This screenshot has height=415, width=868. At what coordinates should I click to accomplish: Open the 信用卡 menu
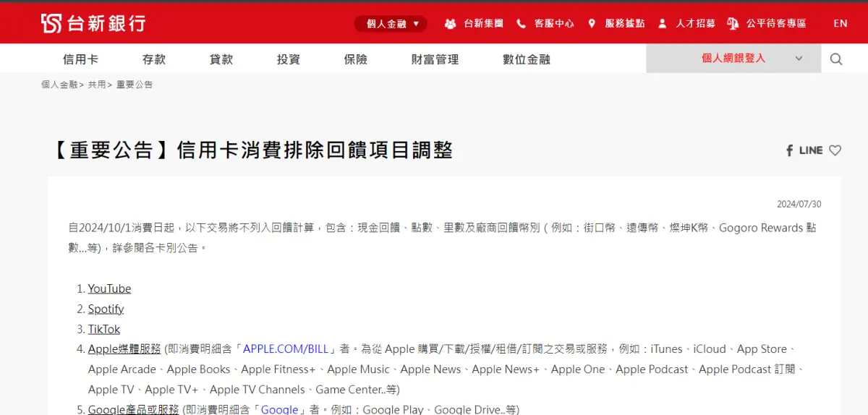pos(80,59)
